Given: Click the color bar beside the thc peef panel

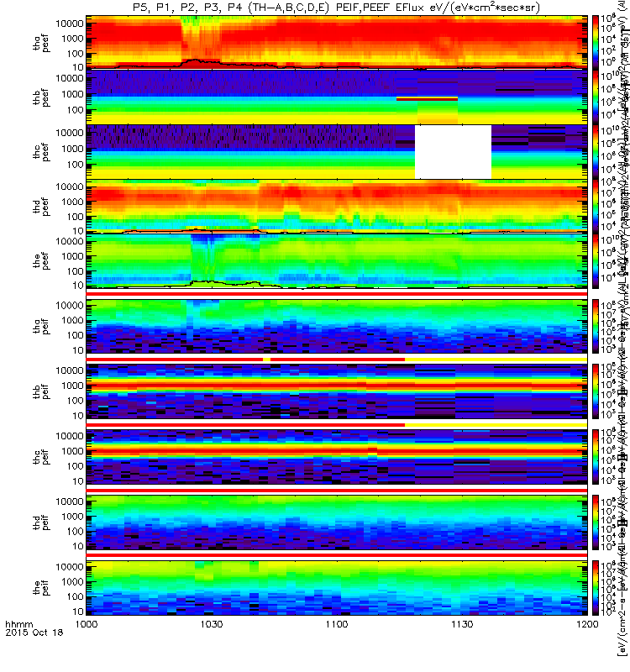Looking at the screenshot, I should 596,151.
